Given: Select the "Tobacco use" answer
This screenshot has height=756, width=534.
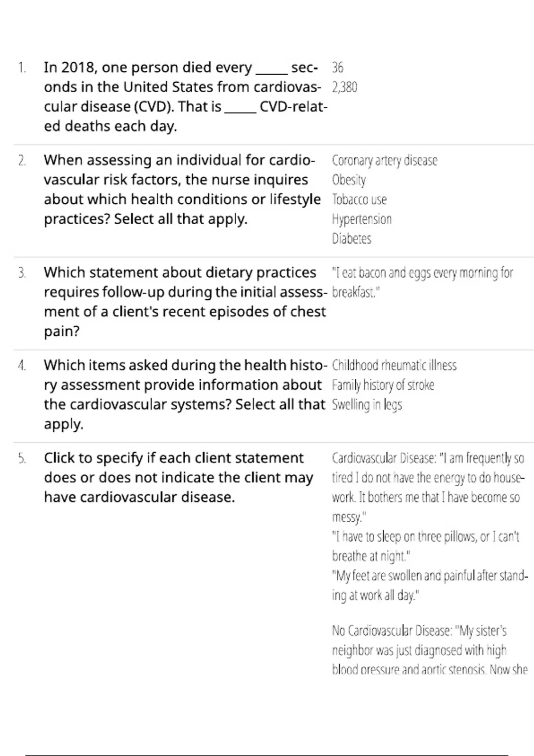Looking at the screenshot, I should (x=359, y=200).
